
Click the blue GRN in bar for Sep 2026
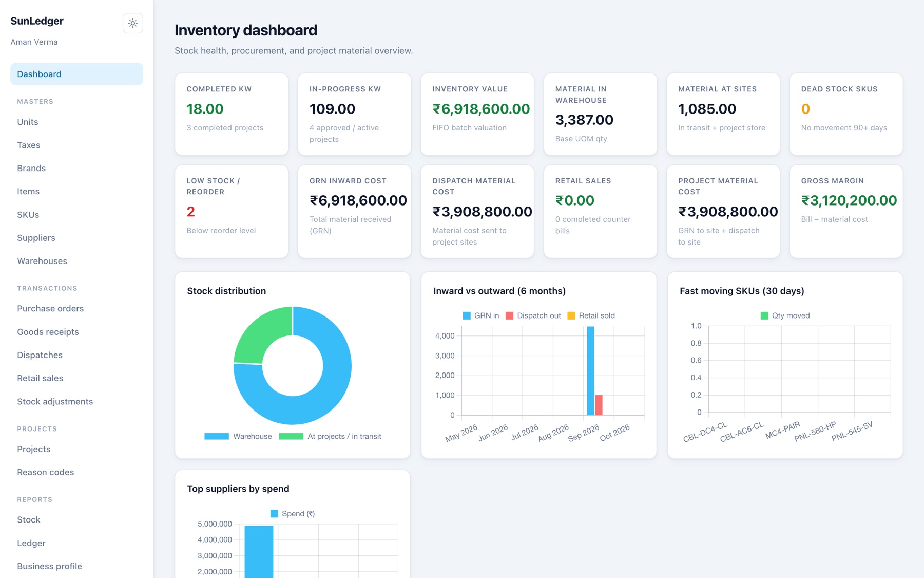tap(590, 370)
